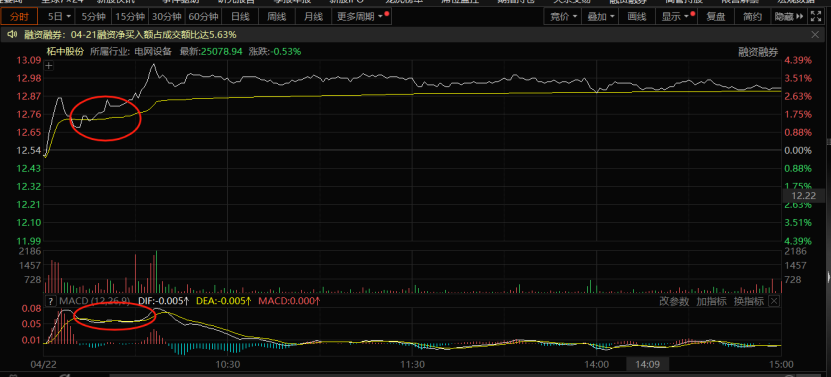The width and height of the screenshot is (831, 377).
Task: Click the right-edge panel expand arrow
Action: [828, 276]
